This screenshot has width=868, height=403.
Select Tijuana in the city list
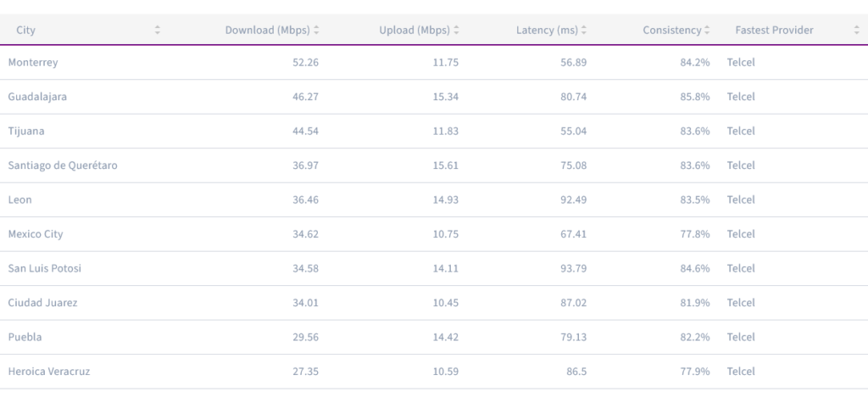point(26,132)
